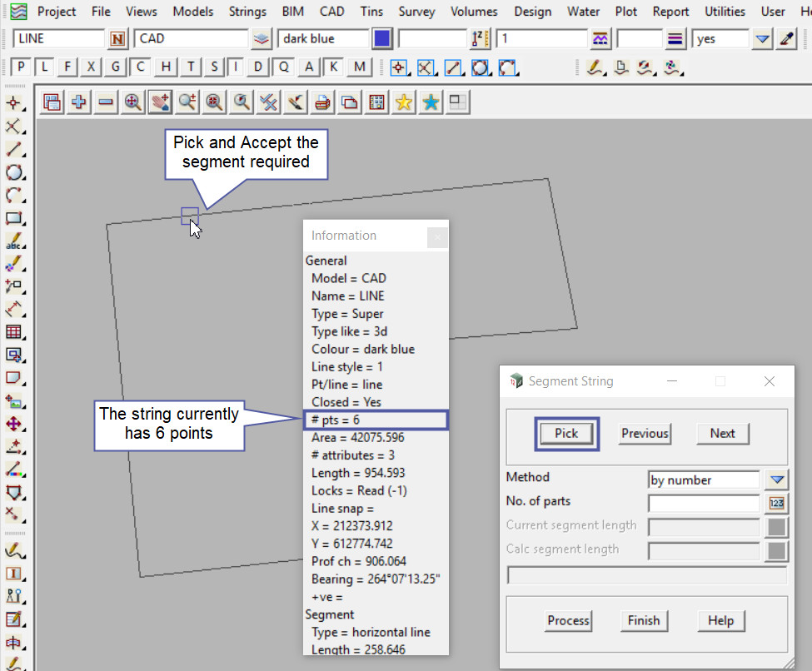Toggle the M snap setting button

click(x=359, y=67)
